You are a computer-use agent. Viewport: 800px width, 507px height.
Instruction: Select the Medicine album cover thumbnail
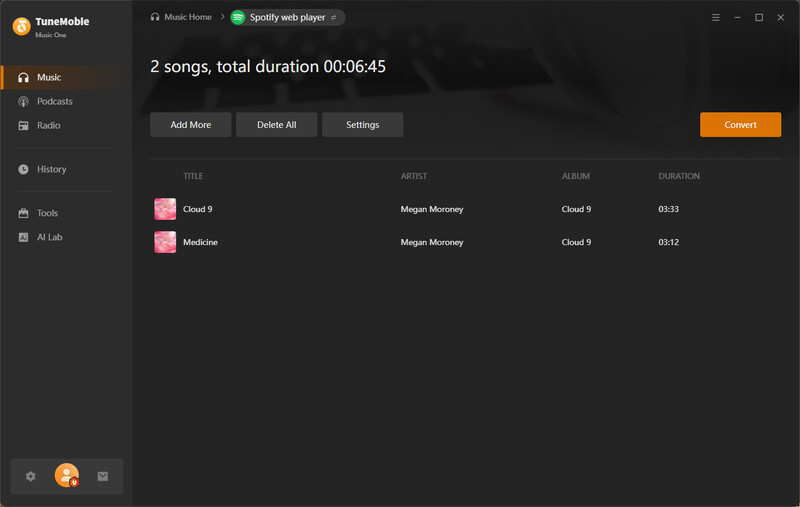[x=165, y=242]
